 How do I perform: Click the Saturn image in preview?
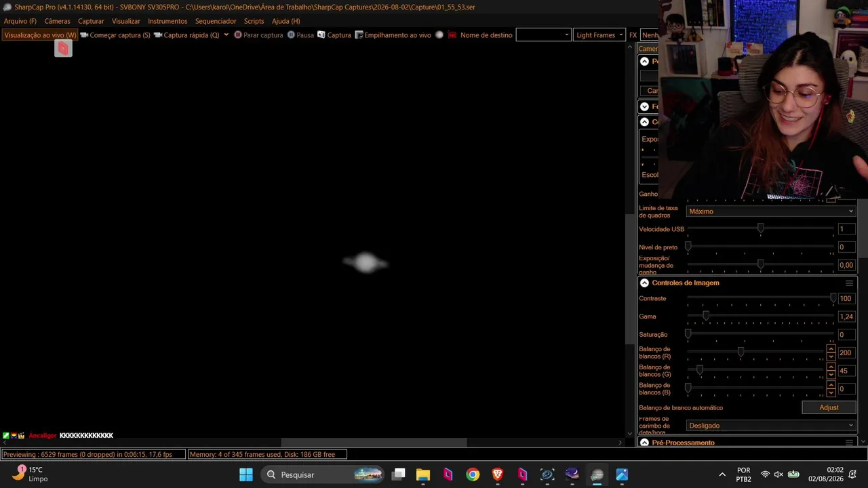click(x=366, y=263)
